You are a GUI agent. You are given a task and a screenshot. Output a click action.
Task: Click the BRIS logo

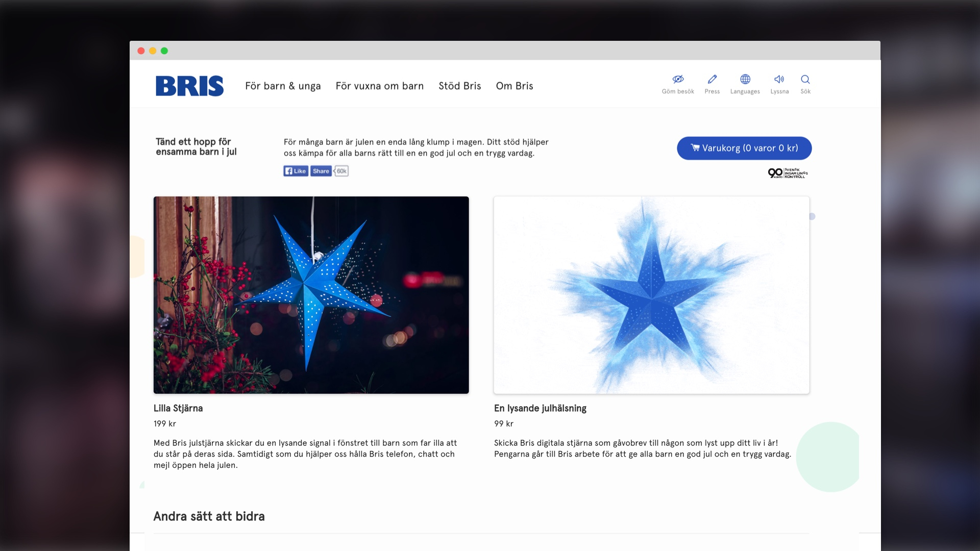pyautogui.click(x=189, y=86)
